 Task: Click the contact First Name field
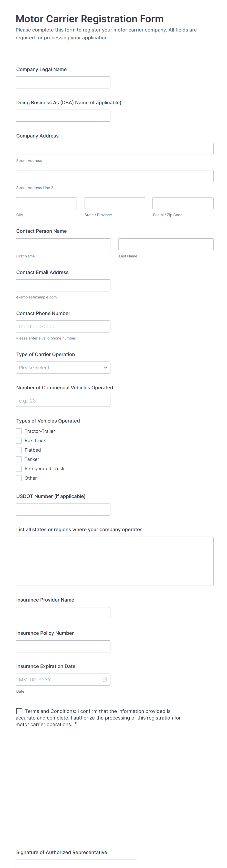(63, 244)
